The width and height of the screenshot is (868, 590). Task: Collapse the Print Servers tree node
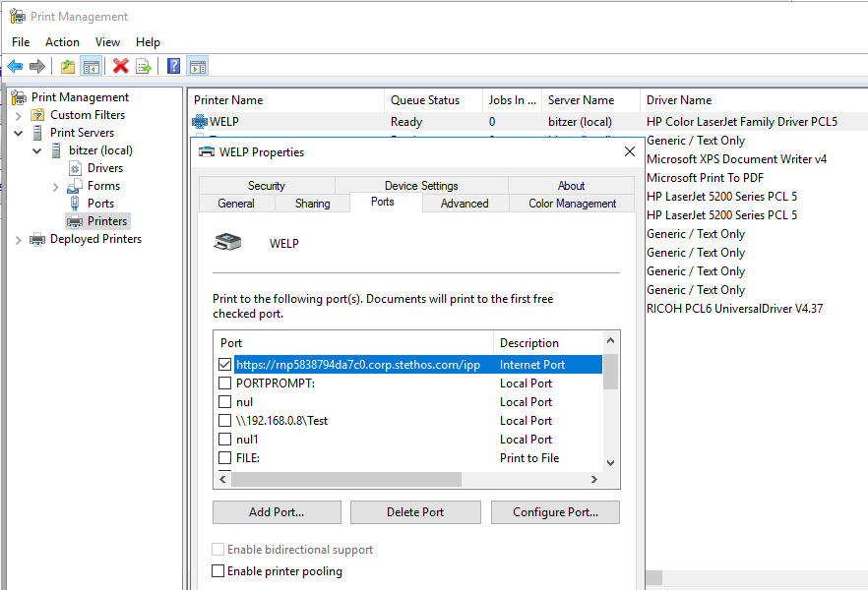point(18,133)
